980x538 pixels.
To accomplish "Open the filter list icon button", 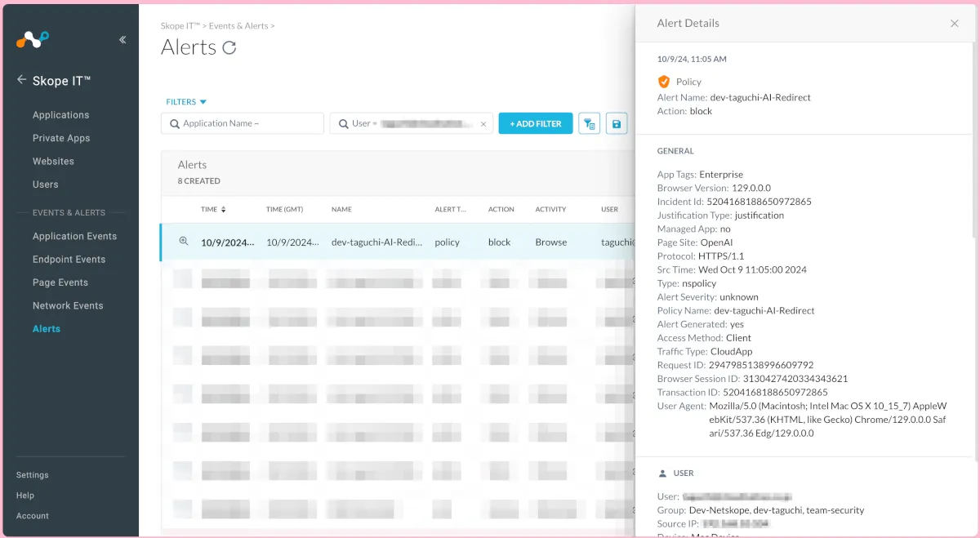I will point(589,124).
